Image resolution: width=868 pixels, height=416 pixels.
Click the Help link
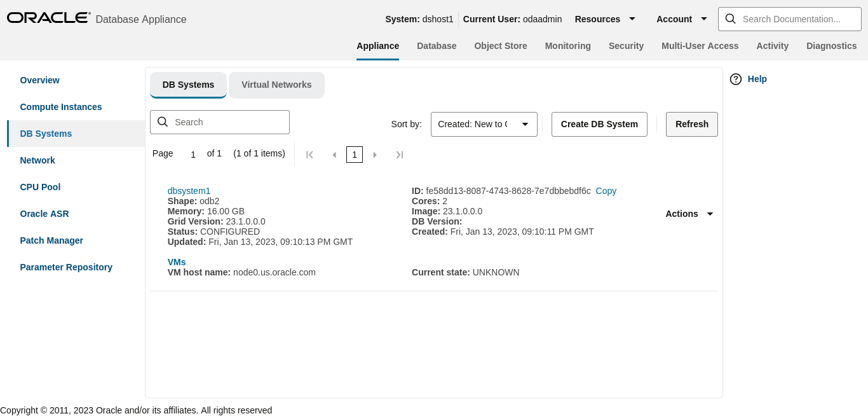pos(757,79)
